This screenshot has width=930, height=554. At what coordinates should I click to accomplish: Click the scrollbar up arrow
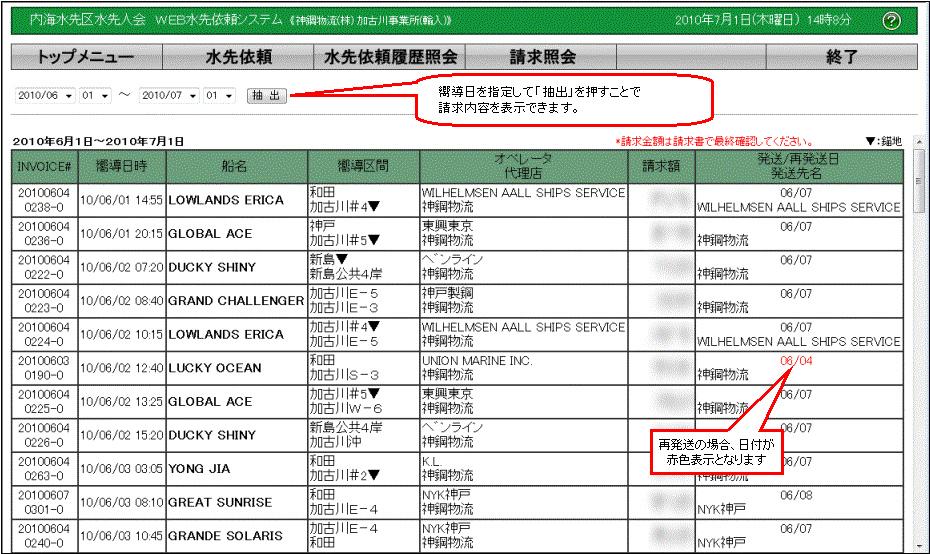point(919,156)
